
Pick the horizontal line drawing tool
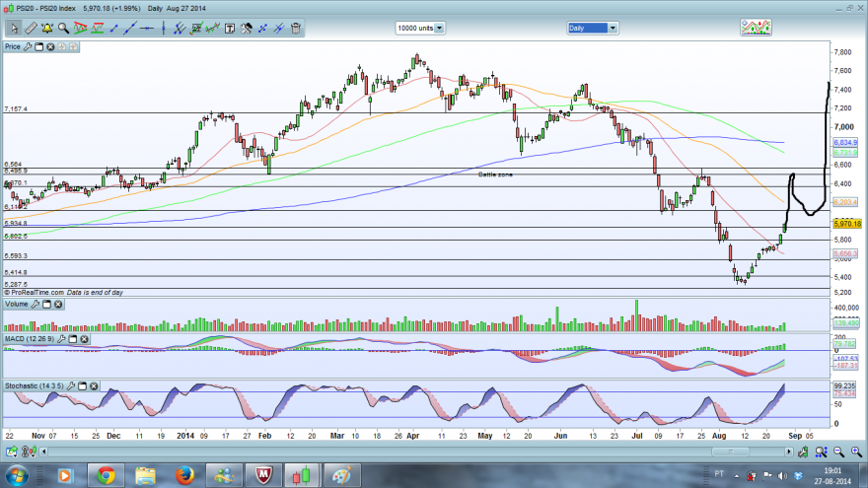click(x=147, y=29)
